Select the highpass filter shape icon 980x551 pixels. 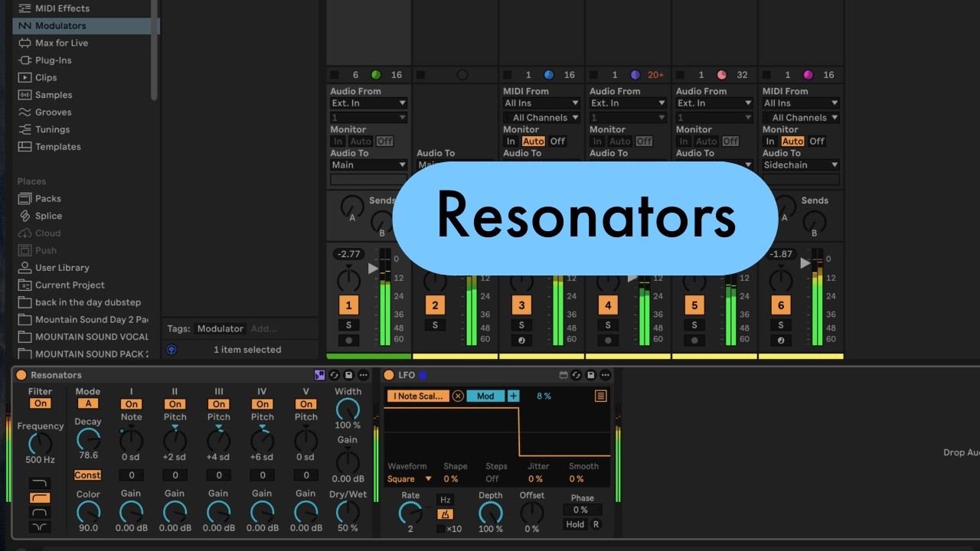pos(40,498)
